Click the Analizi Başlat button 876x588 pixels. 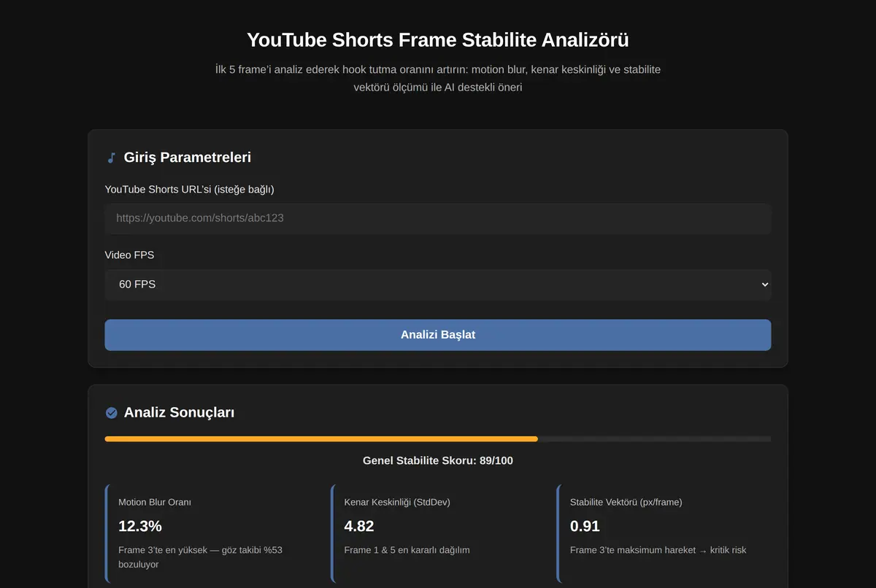coord(438,335)
